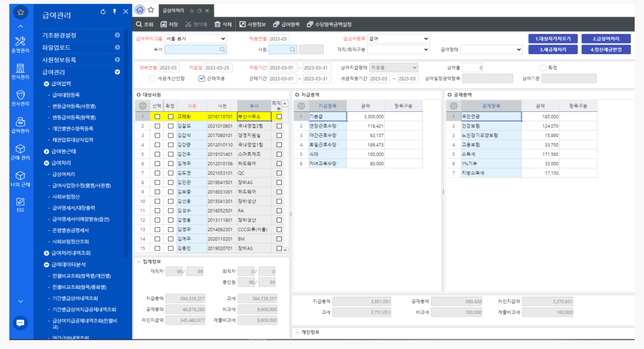
Task: Click the 4.정산세금반영 button
Action: (606, 50)
